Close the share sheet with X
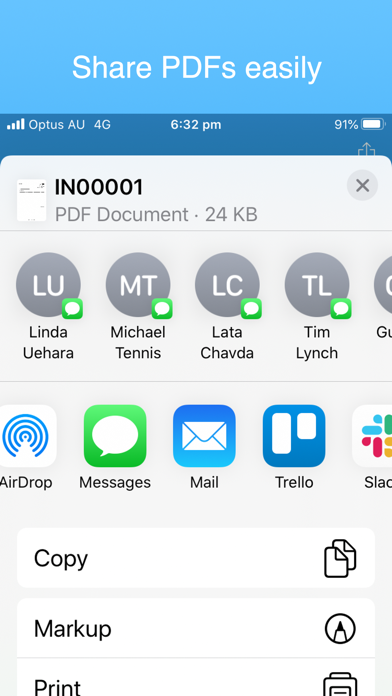The height and width of the screenshot is (696, 392). tap(362, 185)
